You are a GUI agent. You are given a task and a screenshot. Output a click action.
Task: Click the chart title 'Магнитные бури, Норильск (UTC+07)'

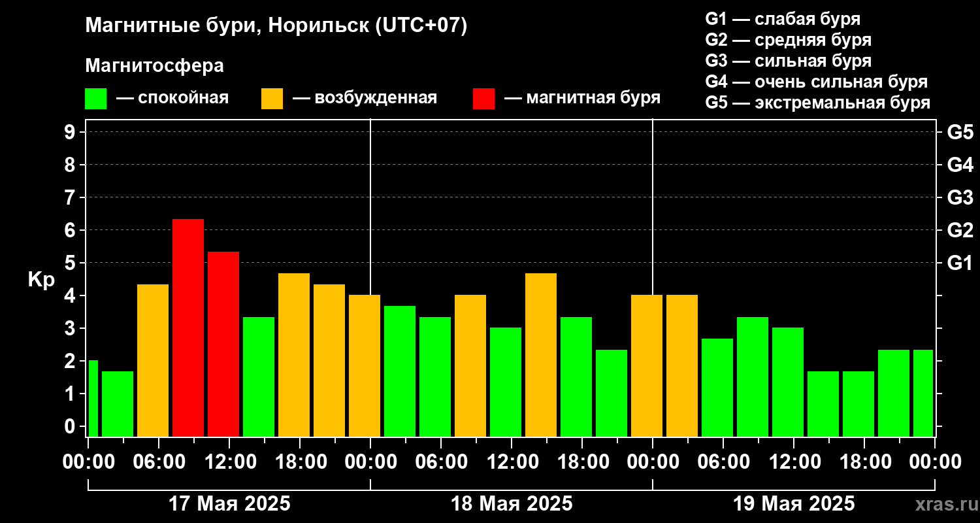pyautogui.click(x=276, y=26)
